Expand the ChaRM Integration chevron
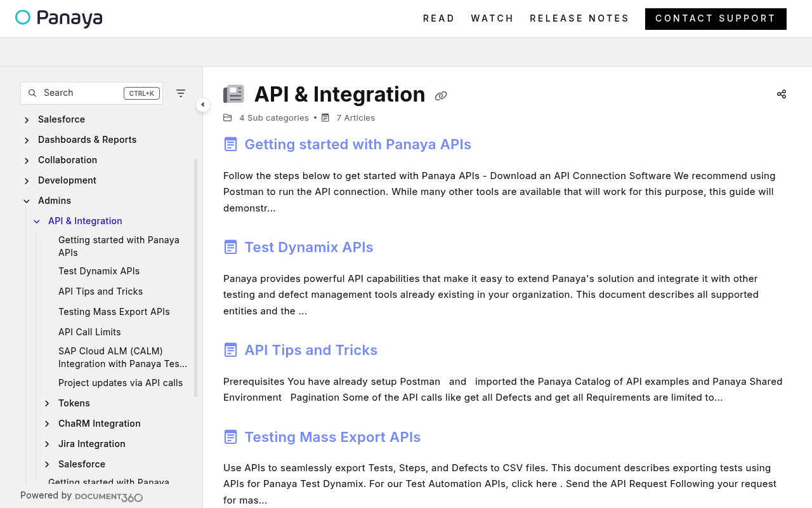Viewport: 812px width, 508px height. point(47,424)
